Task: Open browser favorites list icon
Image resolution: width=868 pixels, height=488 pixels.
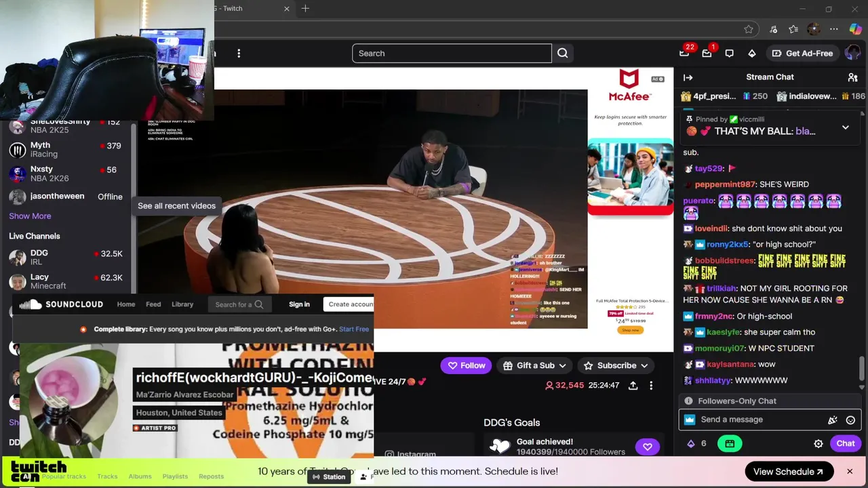Action: pos(793,29)
